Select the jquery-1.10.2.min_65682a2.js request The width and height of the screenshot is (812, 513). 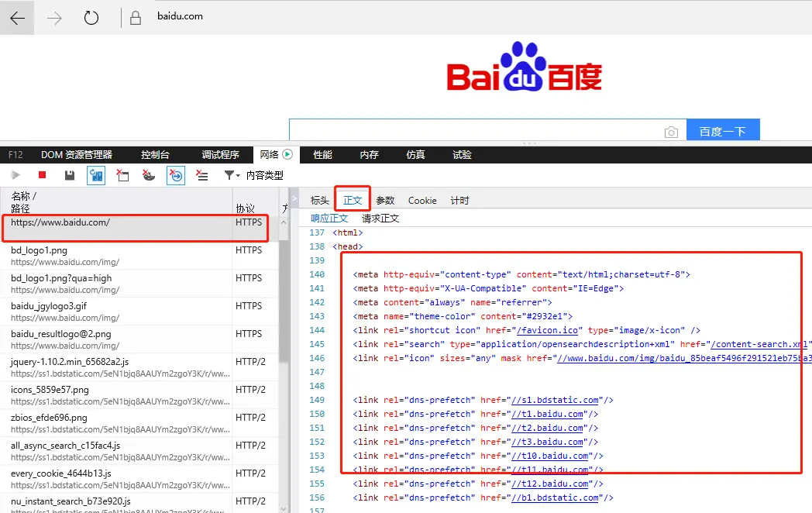pyautogui.click(x=139, y=367)
